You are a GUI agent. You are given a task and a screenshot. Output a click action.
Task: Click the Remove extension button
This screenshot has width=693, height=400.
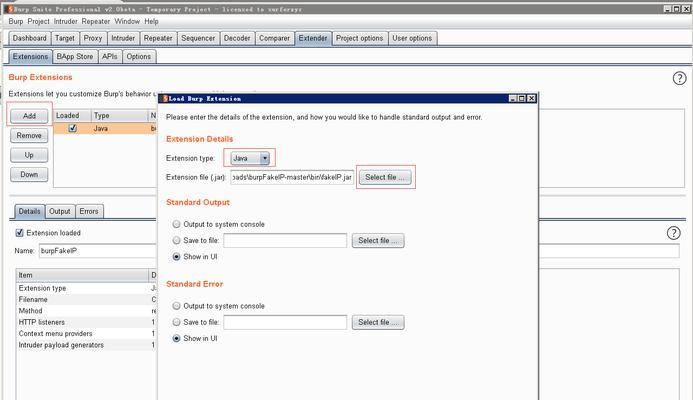(29, 135)
